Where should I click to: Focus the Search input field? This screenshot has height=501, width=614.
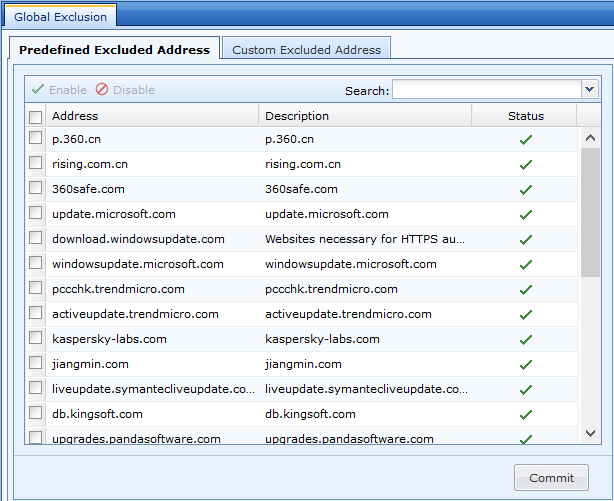click(487, 89)
